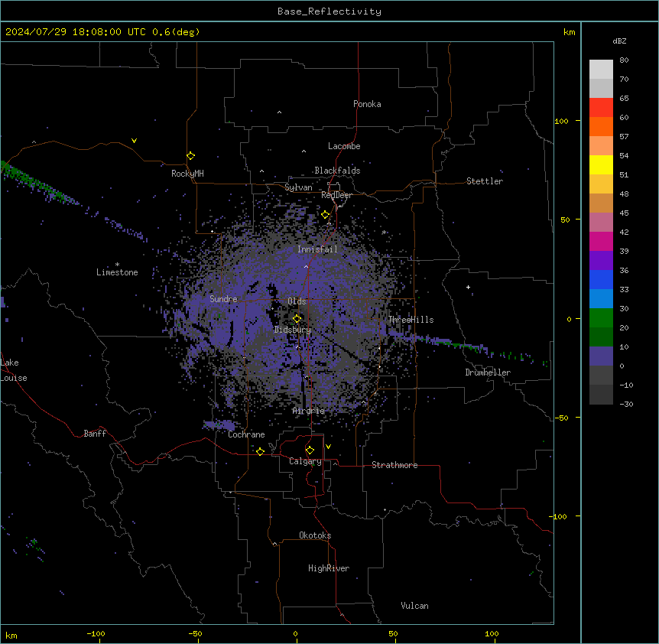
Task: Pick the magenta 39-42 dBZ legend swatch
Action: pos(601,241)
